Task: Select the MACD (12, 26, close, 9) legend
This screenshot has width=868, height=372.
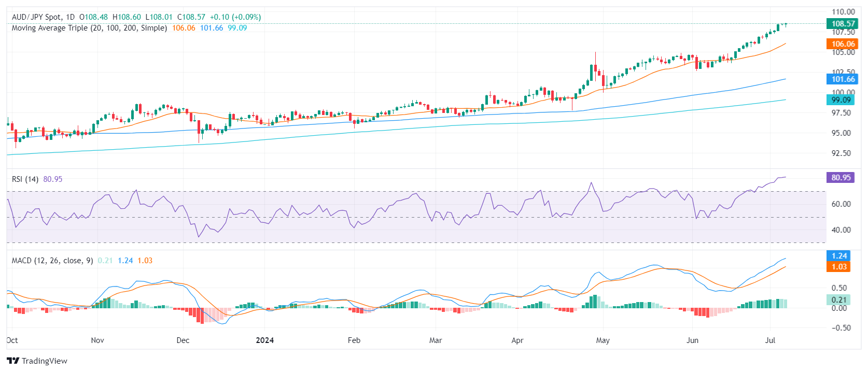Action: pos(52,261)
